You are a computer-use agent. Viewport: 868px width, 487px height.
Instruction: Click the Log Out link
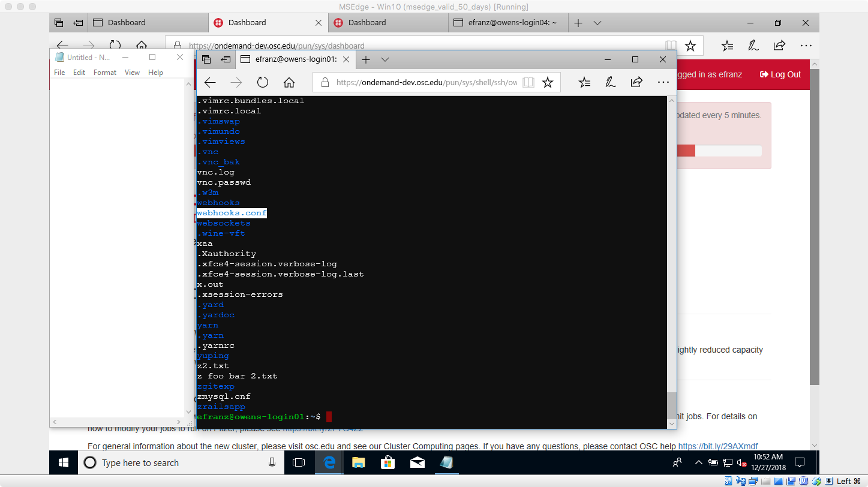coord(780,74)
